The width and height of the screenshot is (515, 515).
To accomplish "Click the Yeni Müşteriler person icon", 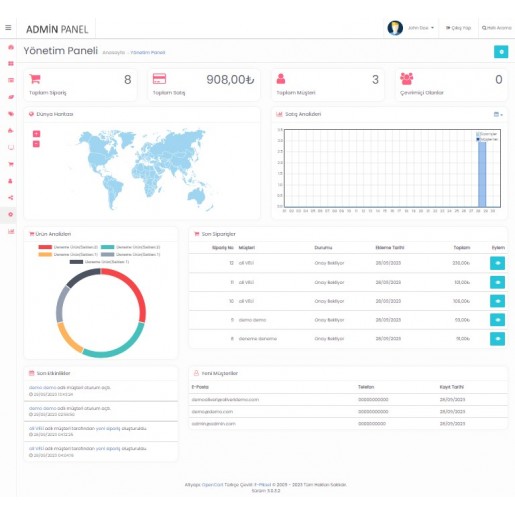I will 196,373.
